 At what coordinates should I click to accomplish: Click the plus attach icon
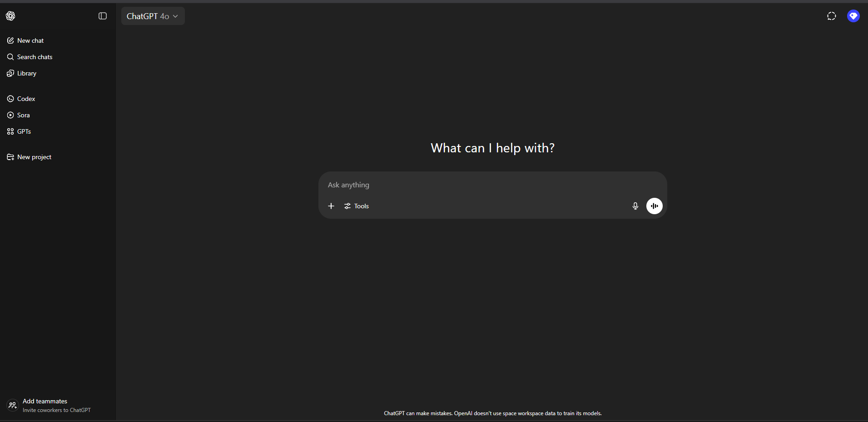pyautogui.click(x=331, y=206)
